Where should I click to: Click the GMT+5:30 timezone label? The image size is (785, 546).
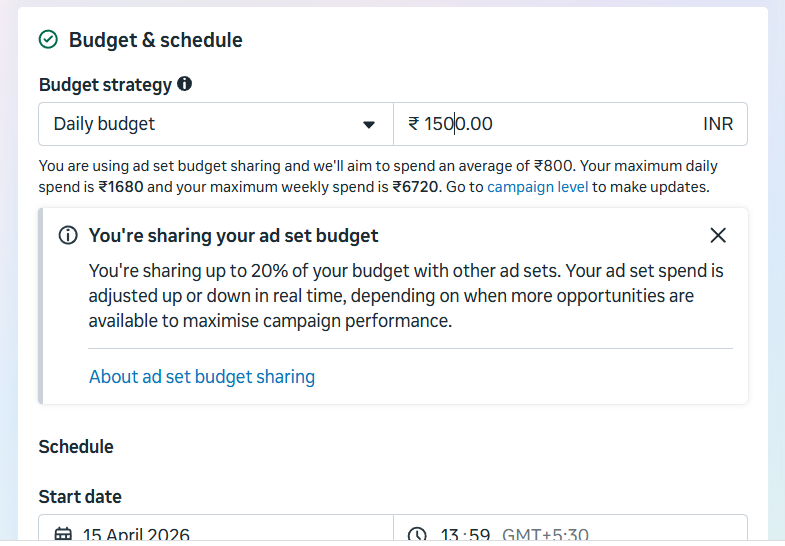pyautogui.click(x=545, y=534)
